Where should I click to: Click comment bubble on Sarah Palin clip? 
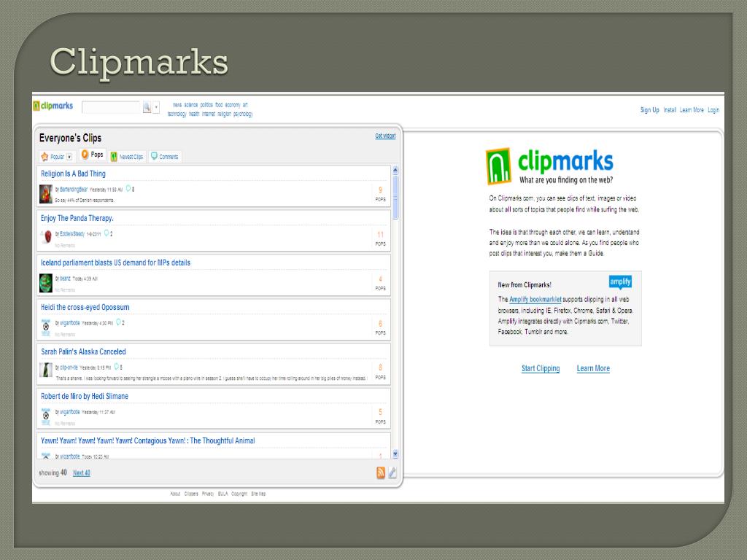point(116,367)
